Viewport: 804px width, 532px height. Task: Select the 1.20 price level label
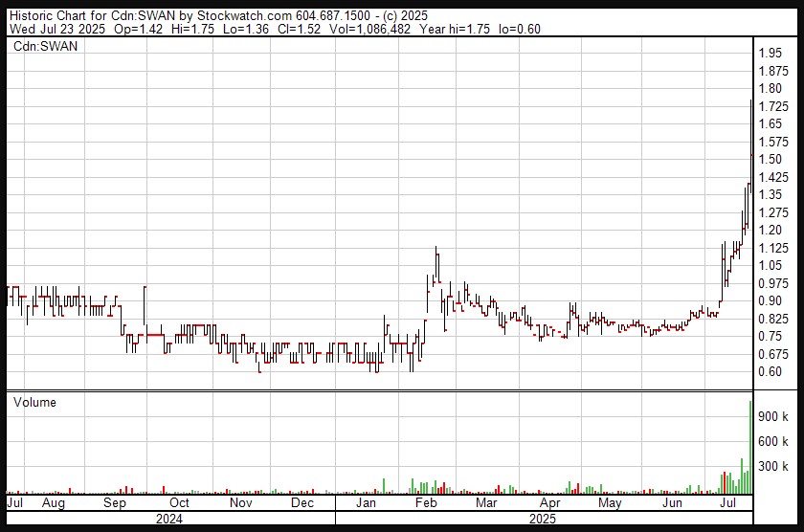(x=770, y=230)
